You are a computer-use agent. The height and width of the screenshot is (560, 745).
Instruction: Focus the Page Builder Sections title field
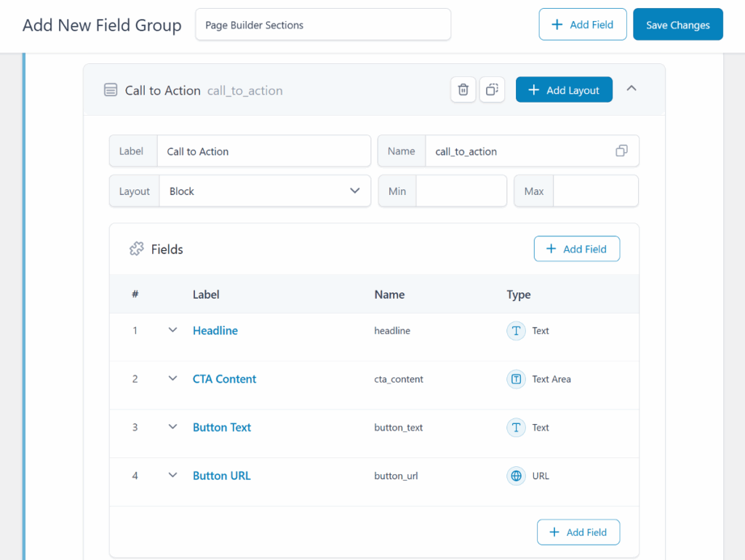pos(323,25)
